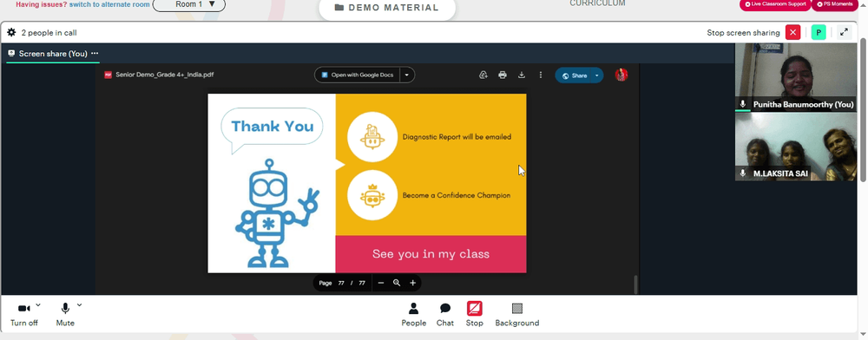Turn off camera
The width and height of the screenshot is (868, 340).
[23, 315]
